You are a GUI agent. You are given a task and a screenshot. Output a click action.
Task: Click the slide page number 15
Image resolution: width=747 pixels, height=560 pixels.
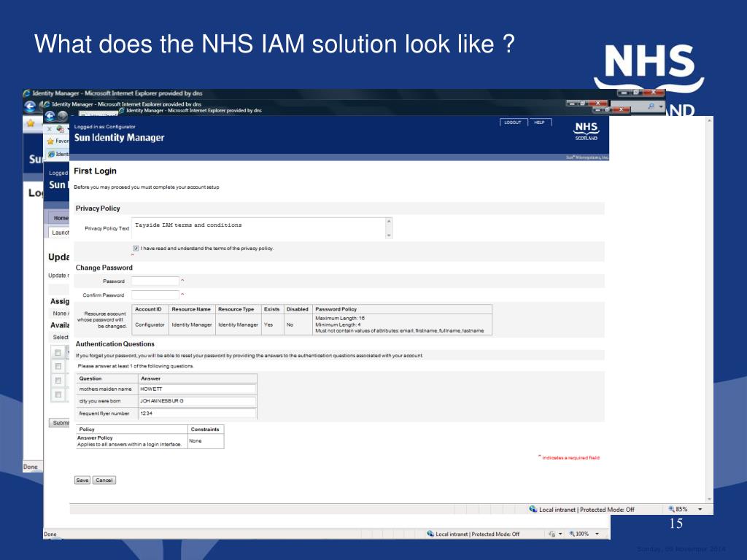click(676, 524)
